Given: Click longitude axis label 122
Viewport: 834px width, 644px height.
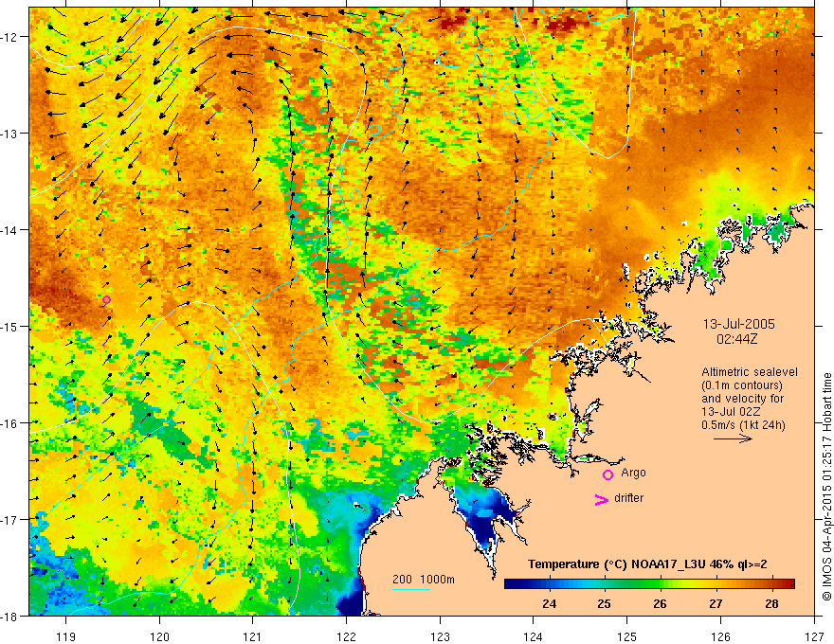Looking at the screenshot, I should pos(346,636).
